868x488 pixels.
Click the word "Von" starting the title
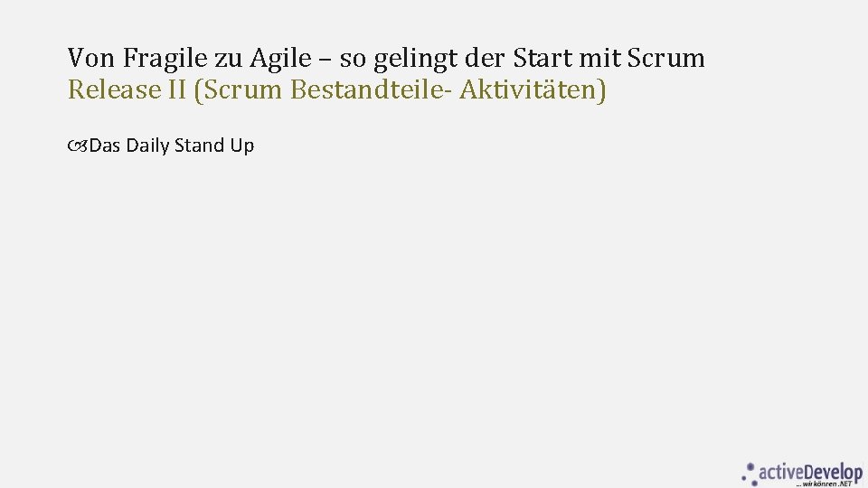pyautogui.click(x=91, y=59)
